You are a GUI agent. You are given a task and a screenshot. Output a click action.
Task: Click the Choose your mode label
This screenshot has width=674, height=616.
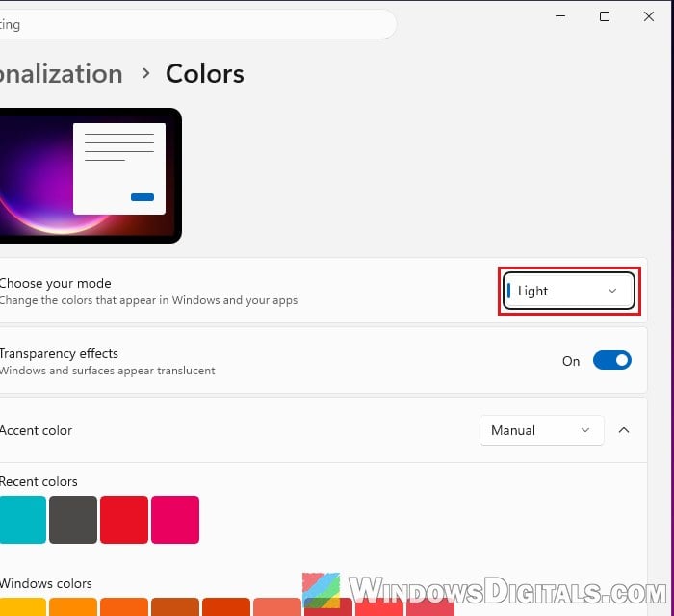pyautogui.click(x=55, y=284)
